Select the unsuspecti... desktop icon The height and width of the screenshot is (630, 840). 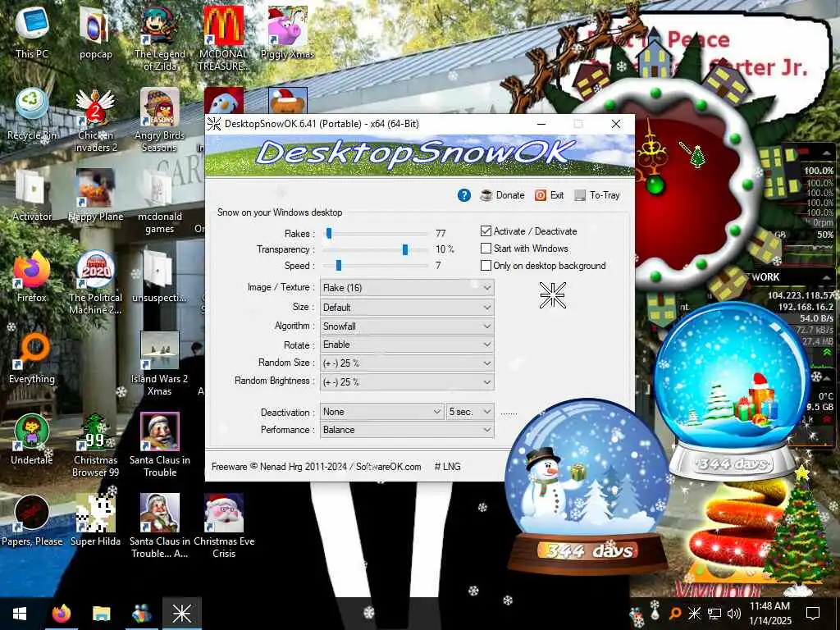point(160,276)
